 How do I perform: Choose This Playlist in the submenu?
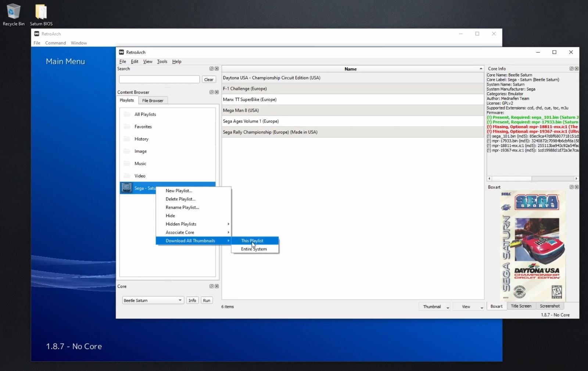point(255,241)
